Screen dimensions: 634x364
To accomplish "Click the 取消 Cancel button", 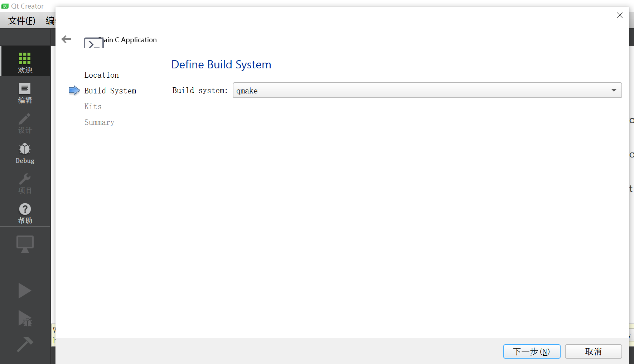I will coord(594,351).
